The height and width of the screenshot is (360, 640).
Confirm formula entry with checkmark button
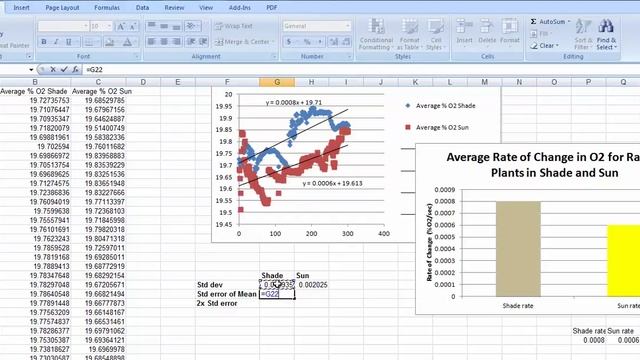point(64,69)
